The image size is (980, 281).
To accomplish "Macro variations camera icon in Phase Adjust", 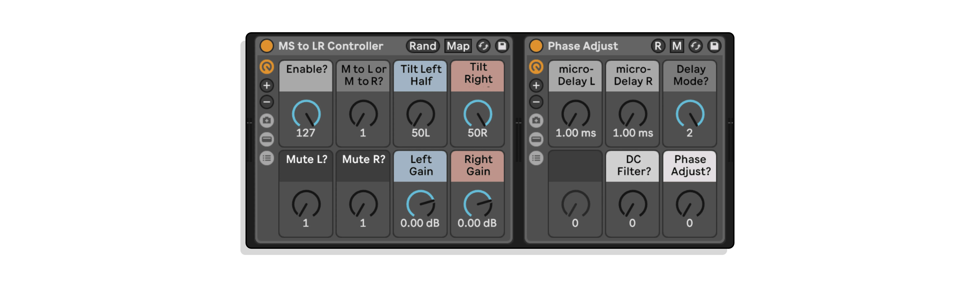I will [536, 121].
